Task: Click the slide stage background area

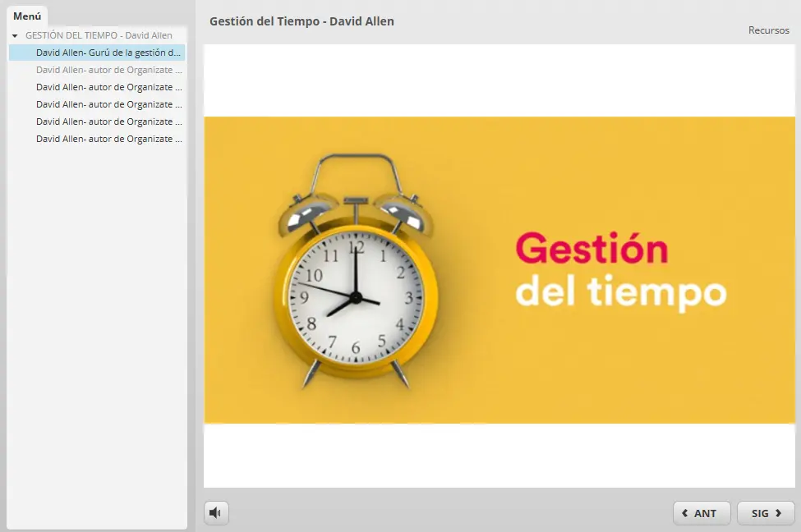Action: [499, 78]
